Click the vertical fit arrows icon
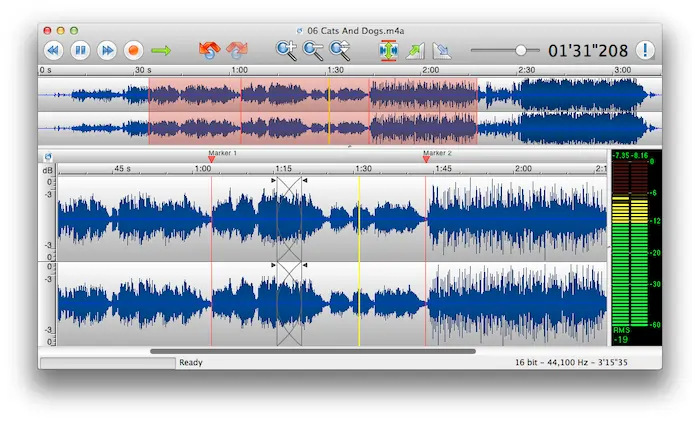This screenshot has height=422, width=700. pyautogui.click(x=388, y=50)
